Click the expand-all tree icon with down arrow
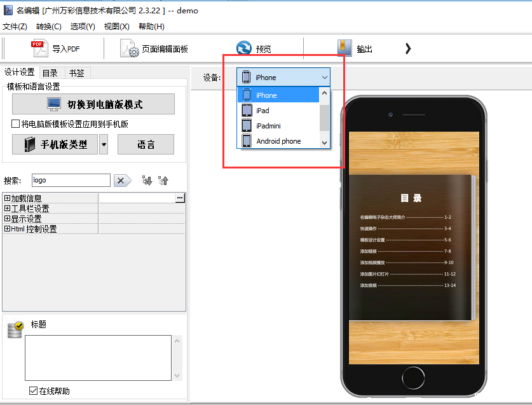The height and width of the screenshot is (405, 532). click(x=147, y=181)
